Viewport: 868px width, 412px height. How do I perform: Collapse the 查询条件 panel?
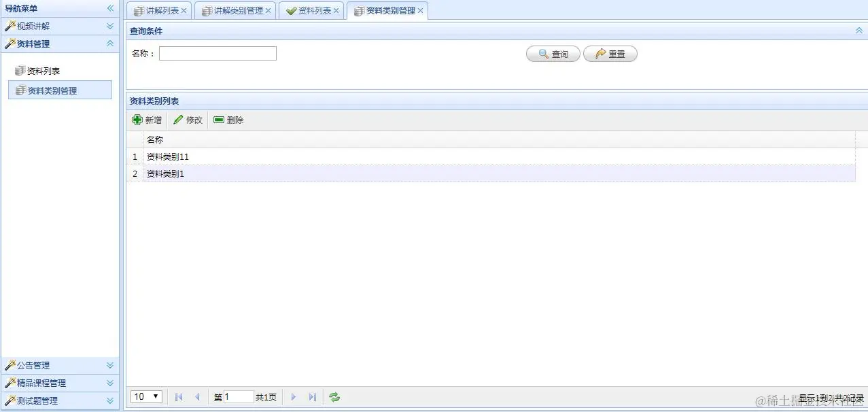[858, 31]
